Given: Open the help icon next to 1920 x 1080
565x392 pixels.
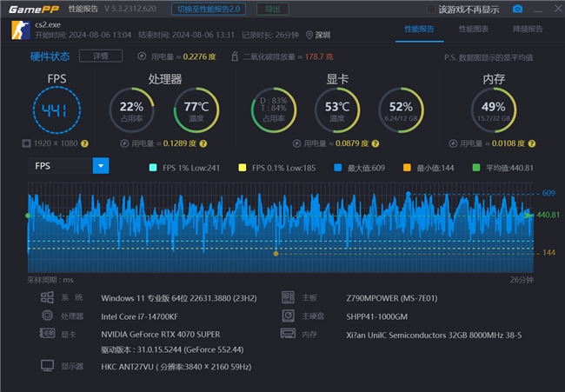Looking at the screenshot, I should 84,143.
